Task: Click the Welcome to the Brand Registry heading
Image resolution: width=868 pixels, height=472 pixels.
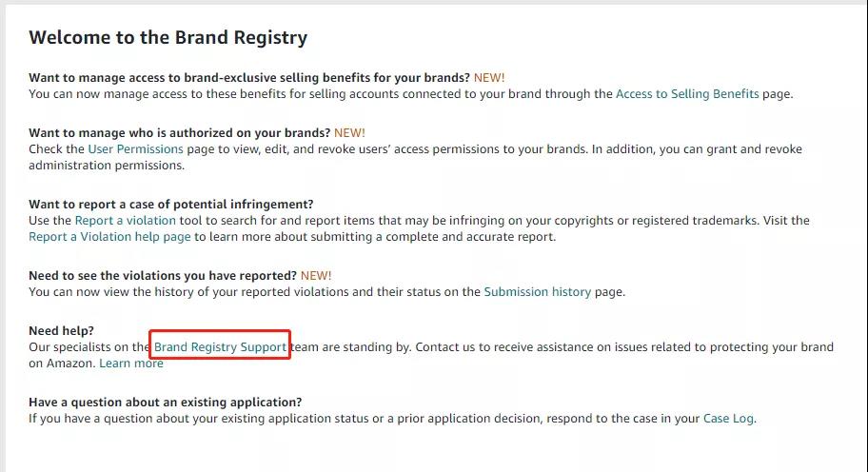Action: (x=168, y=38)
